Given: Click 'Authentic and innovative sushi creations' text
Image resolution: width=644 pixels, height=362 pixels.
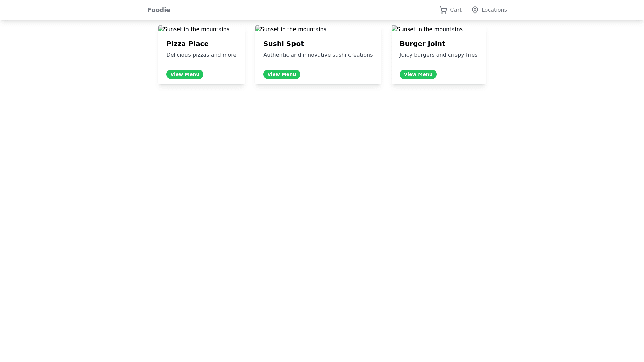Looking at the screenshot, I should pyautogui.click(x=318, y=55).
